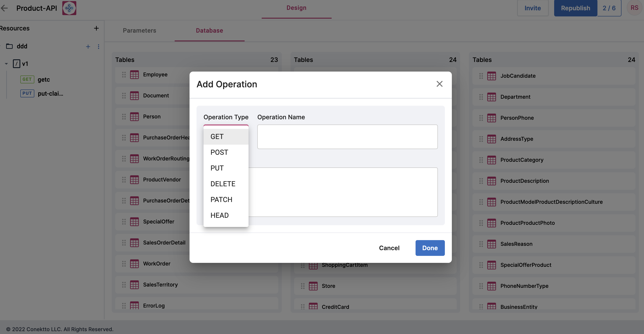
Task: Click the plus icon beside Resources
Action: [x=96, y=28]
